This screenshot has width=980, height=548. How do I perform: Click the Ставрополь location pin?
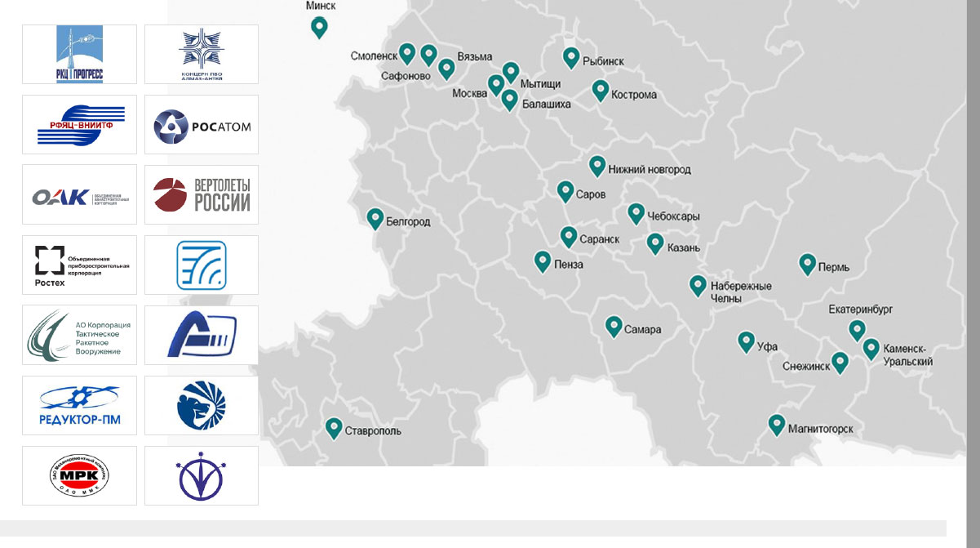[334, 428]
